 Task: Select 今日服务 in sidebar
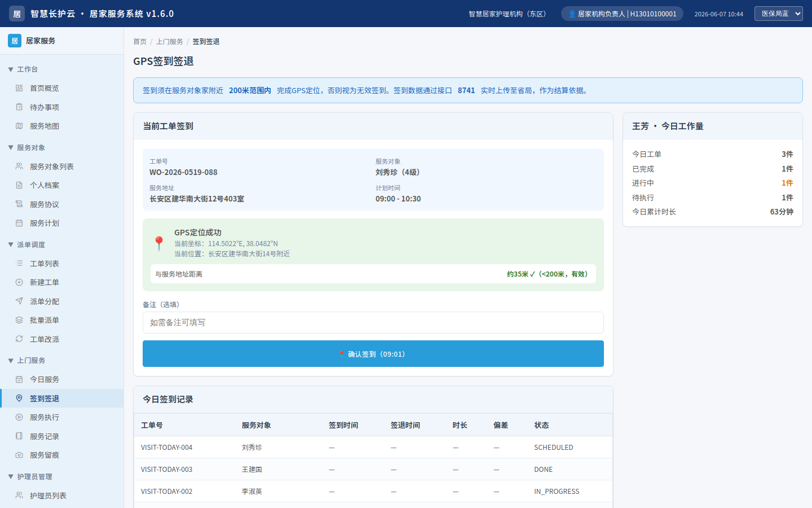(62, 379)
